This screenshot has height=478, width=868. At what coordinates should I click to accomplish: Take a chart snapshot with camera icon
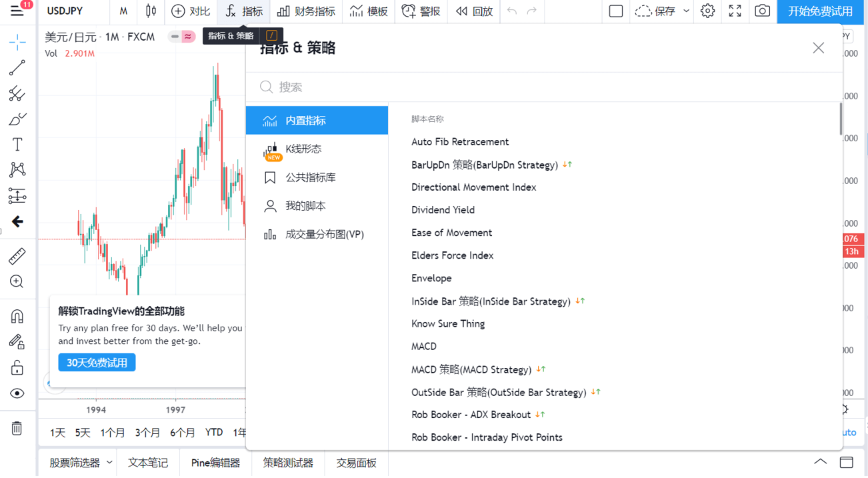[x=762, y=11]
